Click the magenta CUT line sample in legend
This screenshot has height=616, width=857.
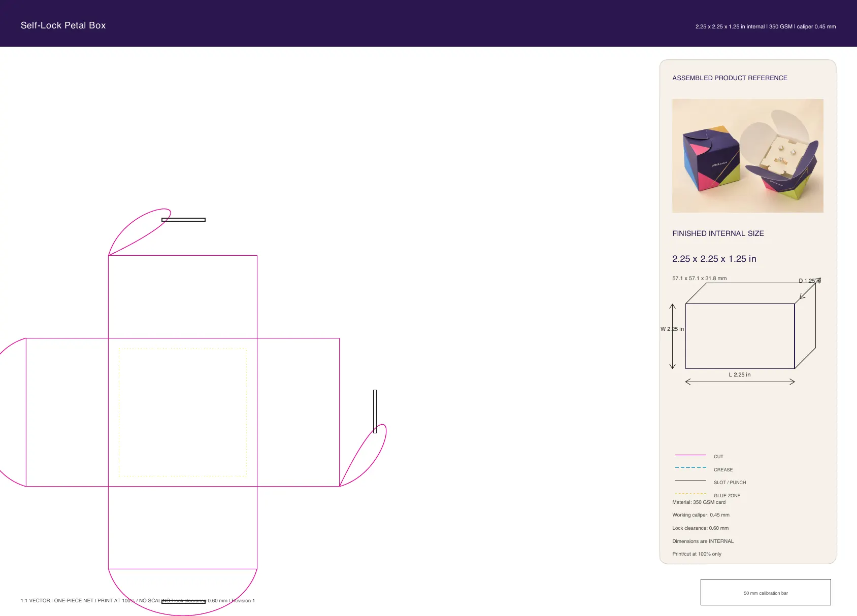pyautogui.click(x=690, y=455)
